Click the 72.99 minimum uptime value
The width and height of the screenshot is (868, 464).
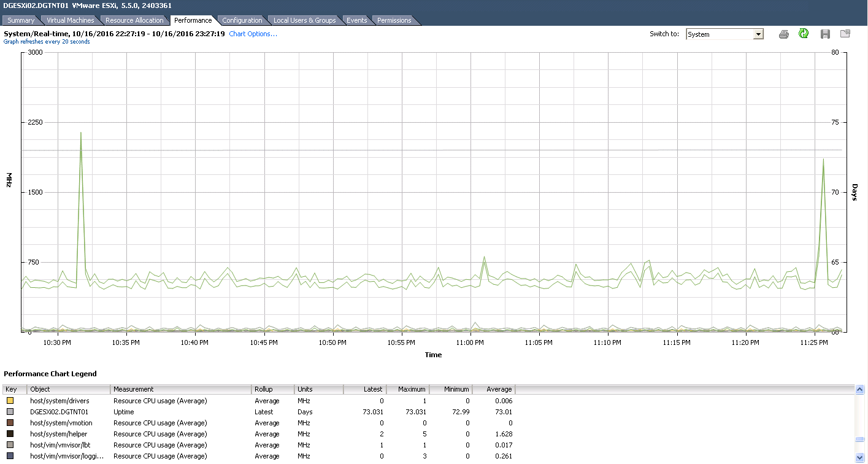pyautogui.click(x=460, y=412)
